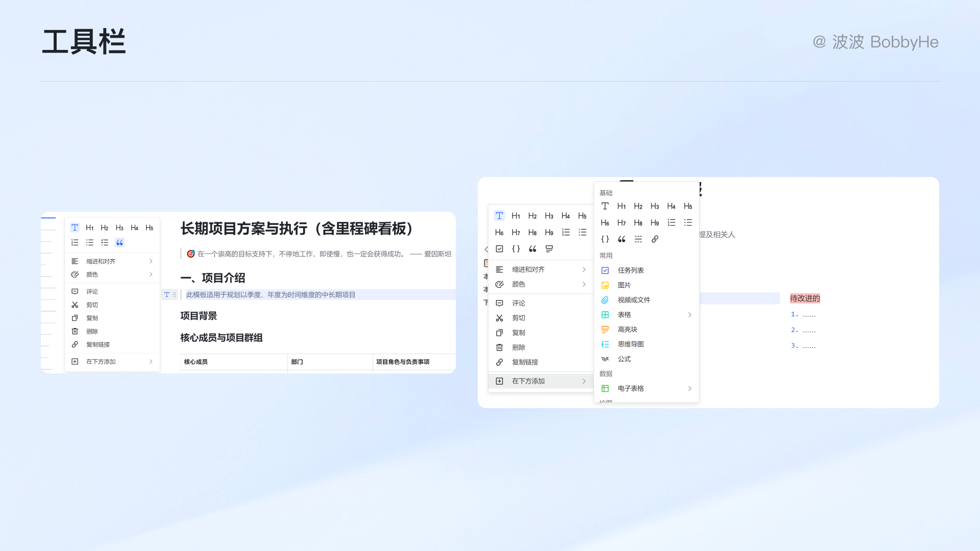The width and height of the screenshot is (980, 551).
Task: Choose 视频或文件 from the 常用 list
Action: [x=633, y=300]
